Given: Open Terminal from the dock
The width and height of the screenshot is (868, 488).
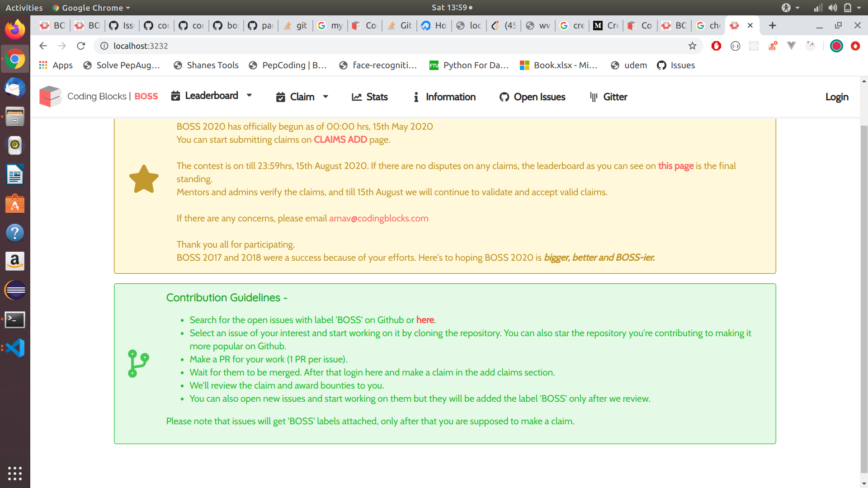Looking at the screenshot, I should pyautogui.click(x=15, y=319).
